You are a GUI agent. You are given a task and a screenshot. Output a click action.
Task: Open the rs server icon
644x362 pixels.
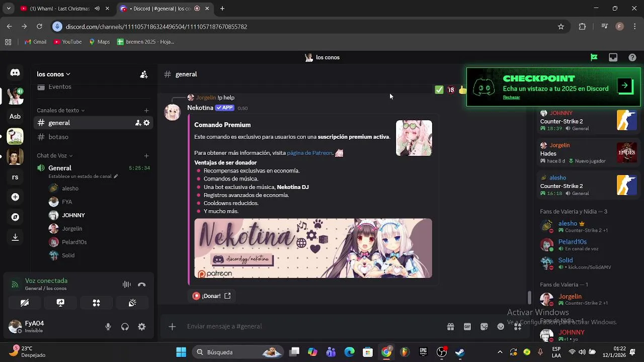[15, 177]
